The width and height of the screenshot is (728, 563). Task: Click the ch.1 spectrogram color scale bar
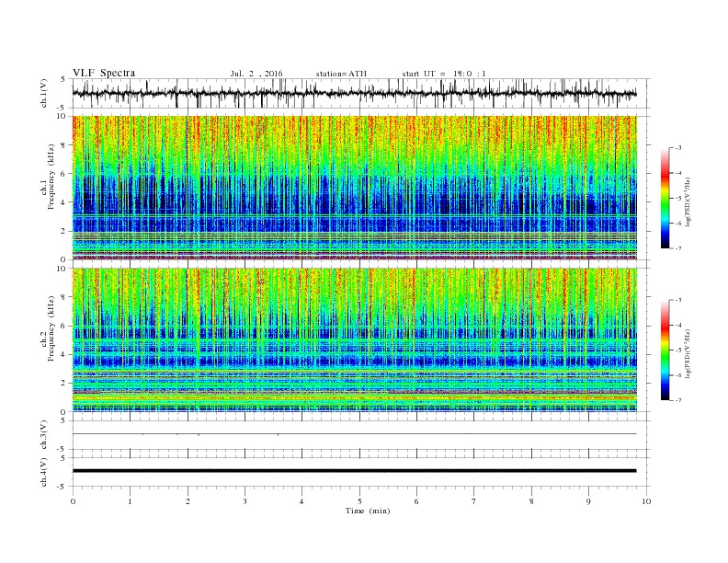click(665, 198)
